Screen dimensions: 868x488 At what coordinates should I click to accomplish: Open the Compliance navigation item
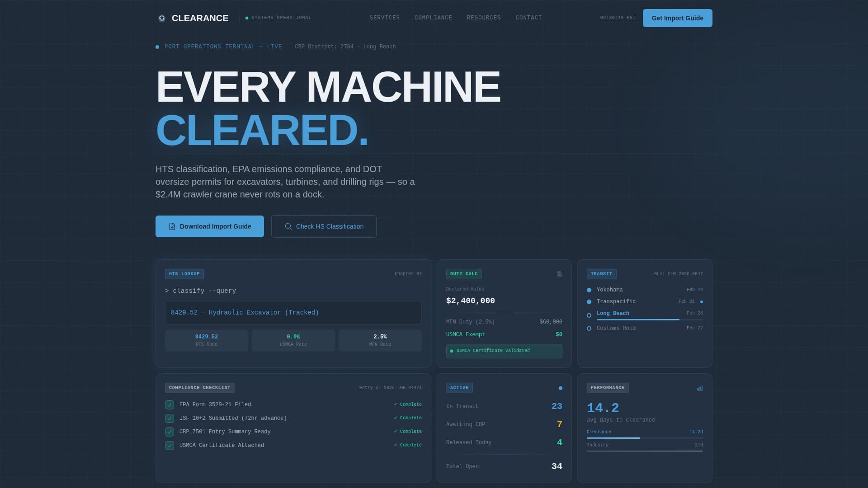click(433, 18)
